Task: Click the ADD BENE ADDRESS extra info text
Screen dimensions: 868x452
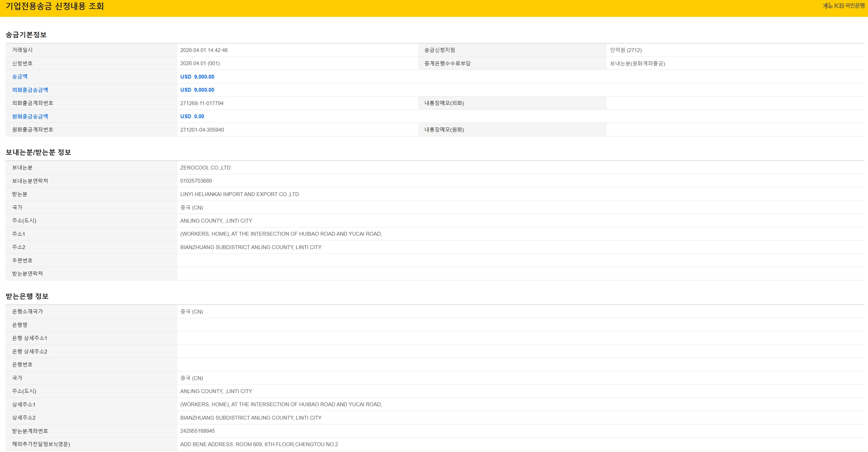Action: tap(259, 444)
